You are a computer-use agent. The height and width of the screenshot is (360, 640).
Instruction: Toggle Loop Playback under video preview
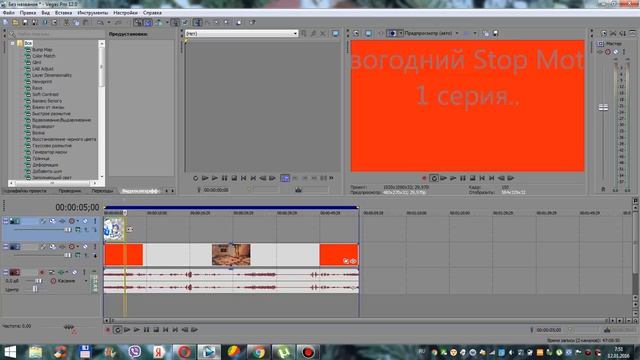click(x=434, y=178)
